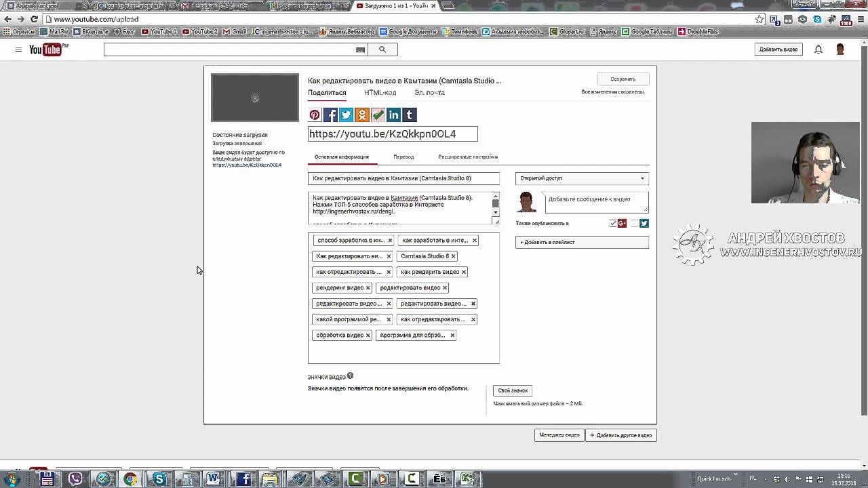Open the YouTube guide hamburger menu
The image size is (868, 488).
click(x=18, y=49)
